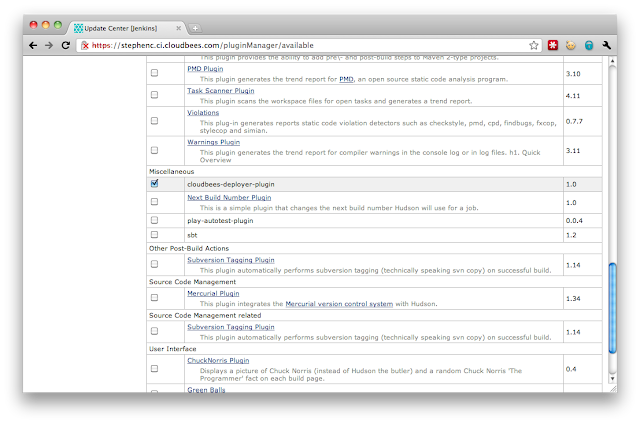Open the Chrome wrench settings menu
Image resolution: width=640 pixels, height=424 pixels.
(606, 45)
